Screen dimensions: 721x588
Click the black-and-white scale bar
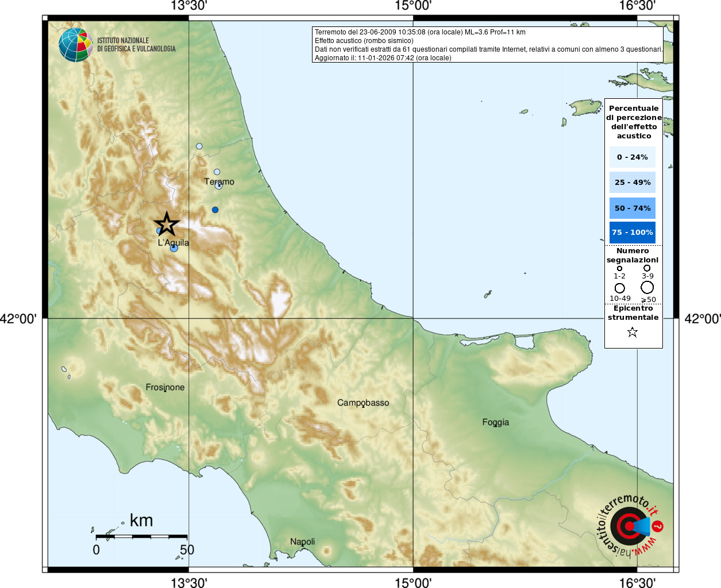click(142, 536)
